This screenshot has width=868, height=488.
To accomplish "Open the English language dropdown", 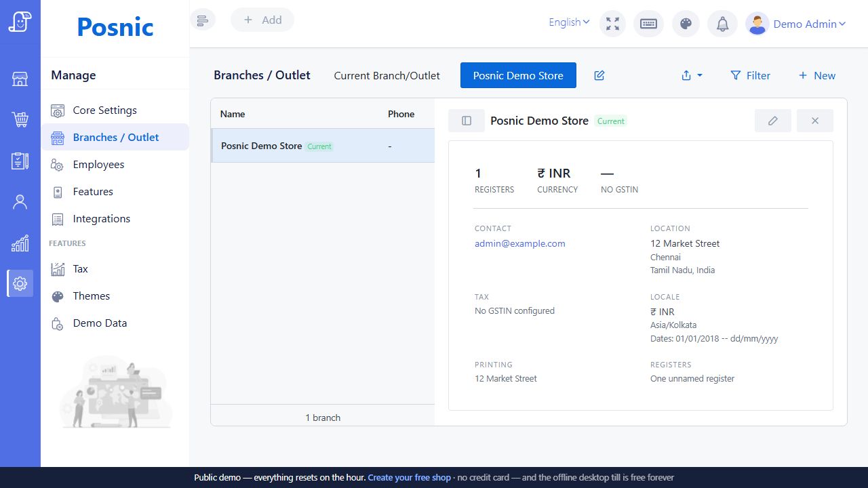I will pos(569,22).
